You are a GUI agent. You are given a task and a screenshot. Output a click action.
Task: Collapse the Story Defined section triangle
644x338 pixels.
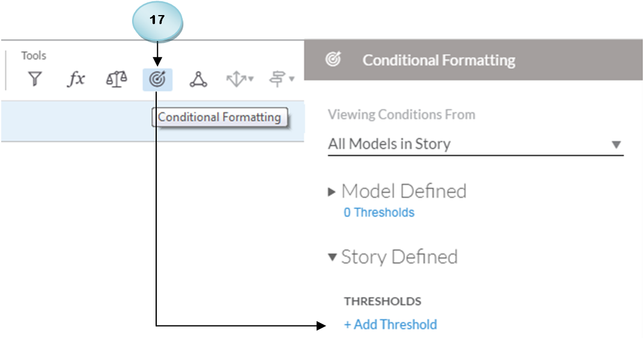(x=332, y=257)
